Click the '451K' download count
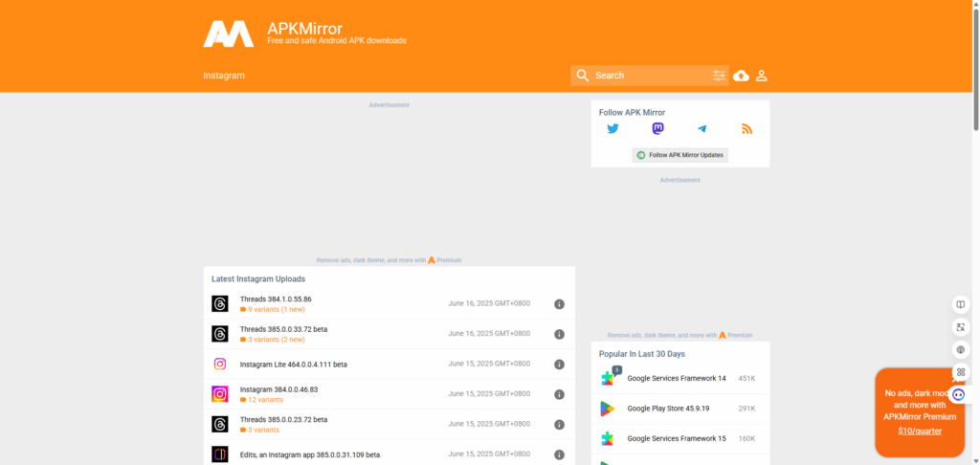Screen dimensions: 980x465 point(746,378)
